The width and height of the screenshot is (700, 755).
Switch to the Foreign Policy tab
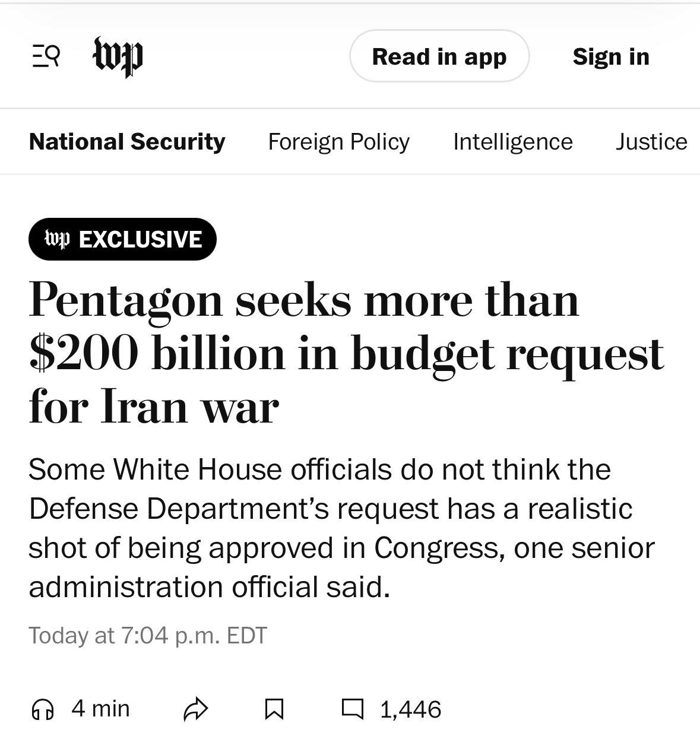click(x=338, y=142)
